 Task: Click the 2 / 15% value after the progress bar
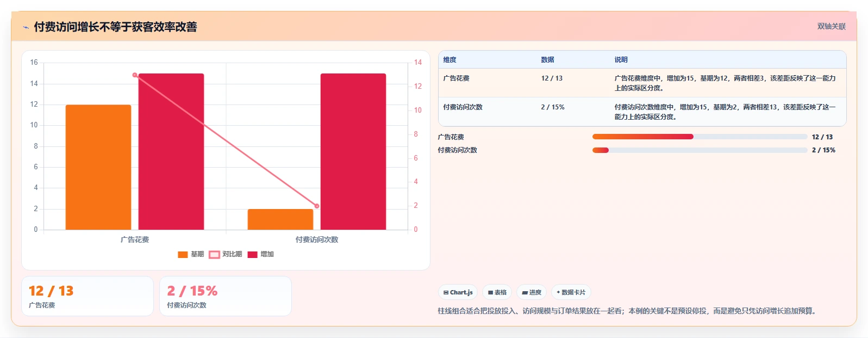[x=823, y=150]
